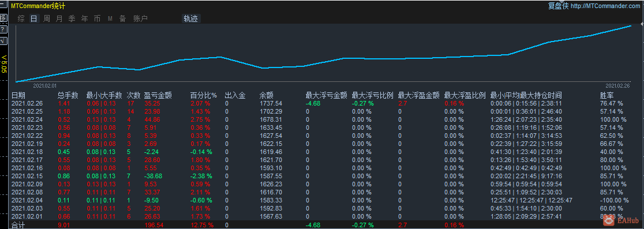
Task: Click the 最大浮亏金额 column header
Action: [x=326, y=95]
